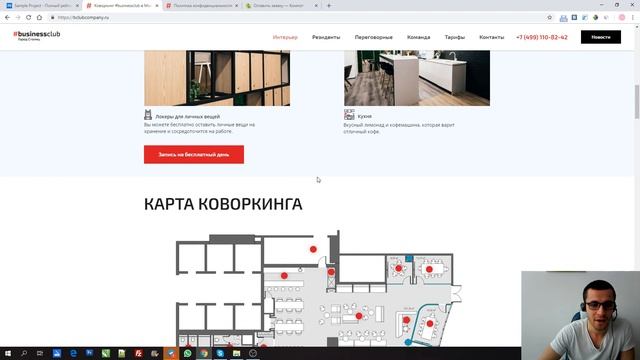This screenshot has width=640, height=360.
Task: Click the 'Локеры для личных вещей' caption
Action: pos(187,116)
